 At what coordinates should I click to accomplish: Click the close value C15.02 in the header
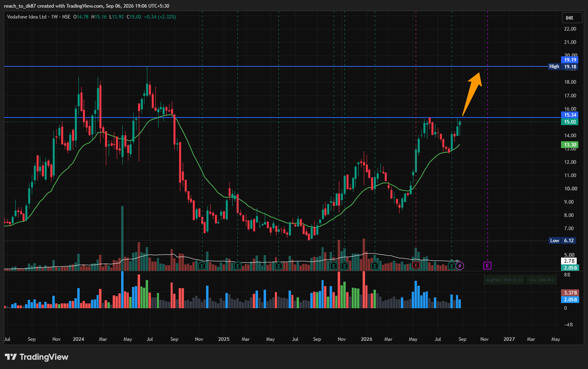tap(135, 17)
